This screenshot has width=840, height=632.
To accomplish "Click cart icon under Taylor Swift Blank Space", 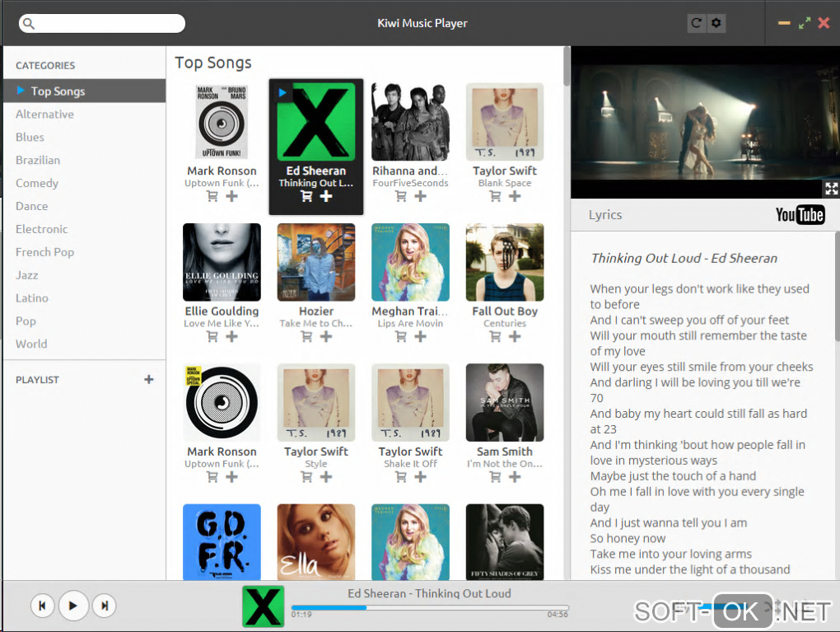I will tap(496, 196).
